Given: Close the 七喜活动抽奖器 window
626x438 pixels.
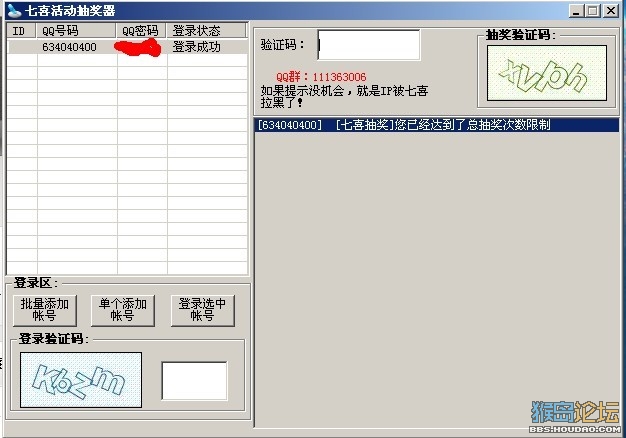Looking at the screenshot, I should 611,11.
